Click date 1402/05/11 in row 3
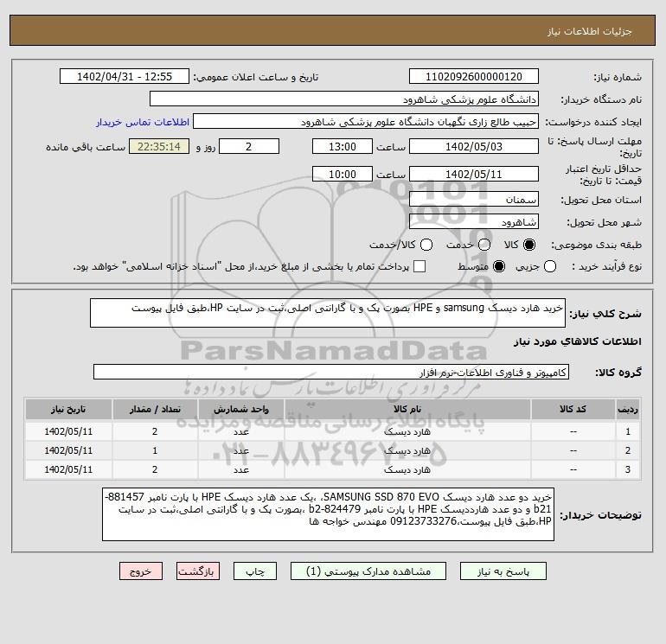Viewport: 666px width, 644px height. click(x=68, y=470)
